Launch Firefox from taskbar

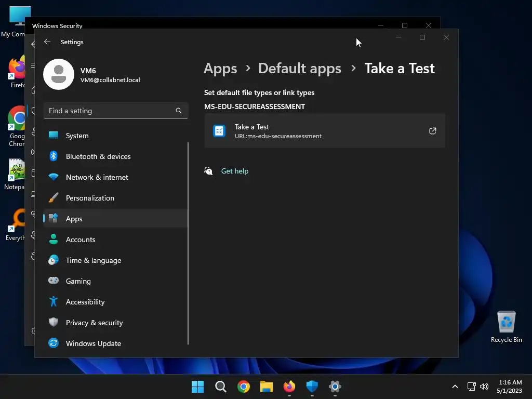289,387
